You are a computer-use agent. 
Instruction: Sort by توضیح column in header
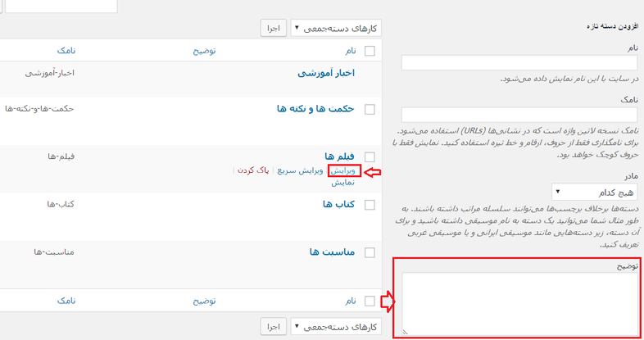pos(205,51)
